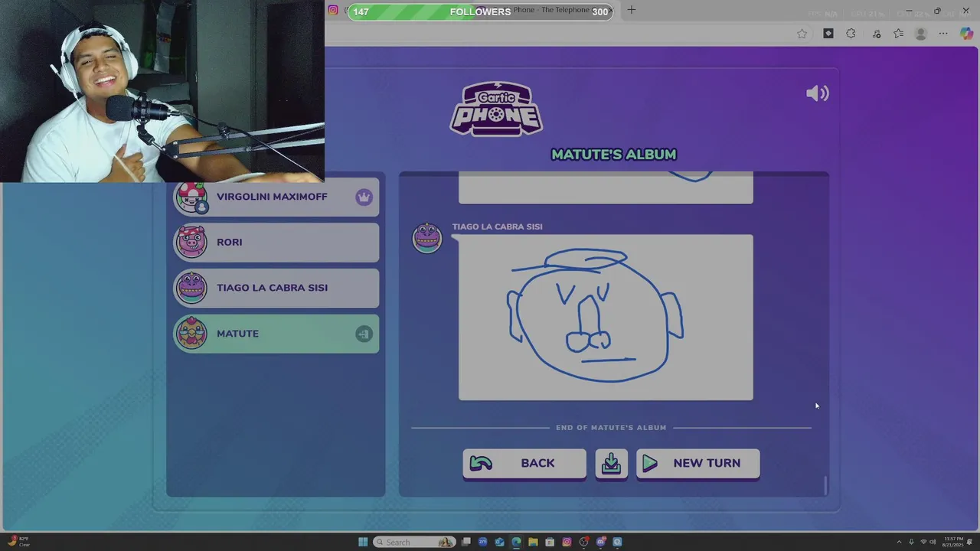This screenshot has height=551, width=980.
Task: Open Tiago's face drawing in the album
Action: 606,318
